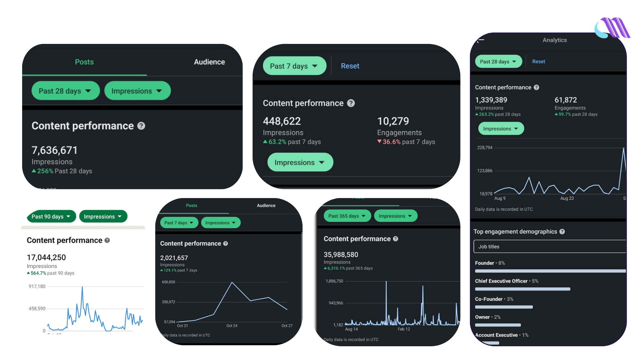
Task: Open Past 28 days filter next to Impressions pill
Action: click(x=65, y=91)
